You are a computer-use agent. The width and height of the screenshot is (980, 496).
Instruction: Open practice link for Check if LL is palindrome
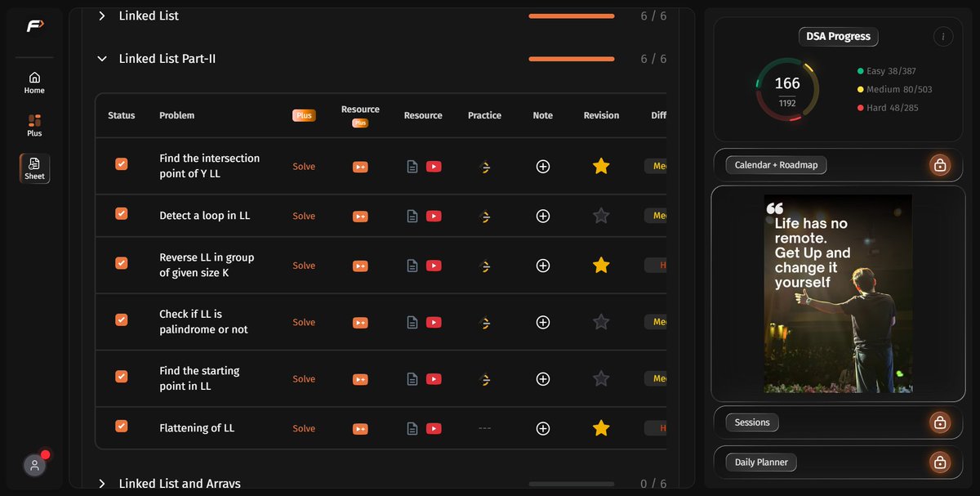pyautogui.click(x=484, y=322)
